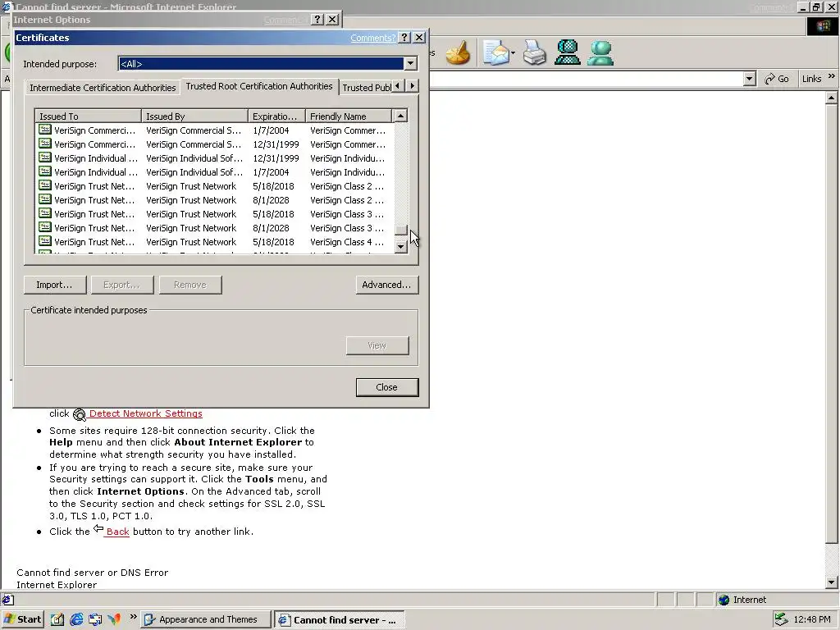
Task: Open the Messenger buddy icon
Action: pyautogui.click(x=600, y=53)
